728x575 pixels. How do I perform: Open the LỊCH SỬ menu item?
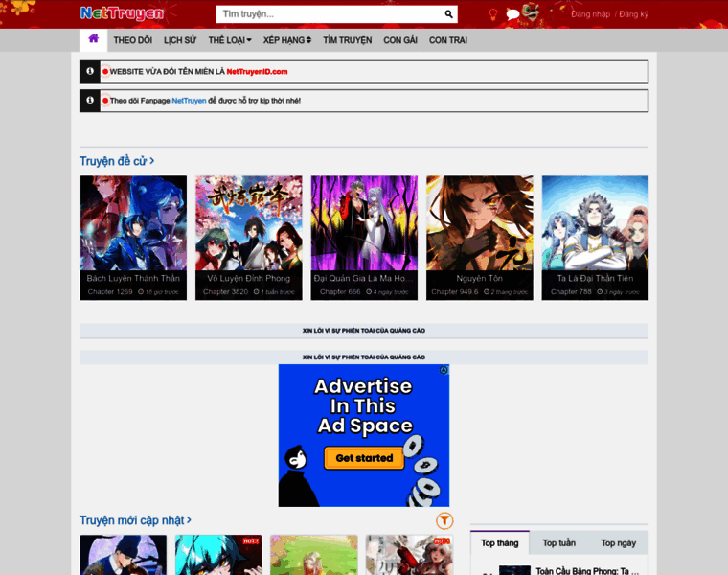coord(180,40)
